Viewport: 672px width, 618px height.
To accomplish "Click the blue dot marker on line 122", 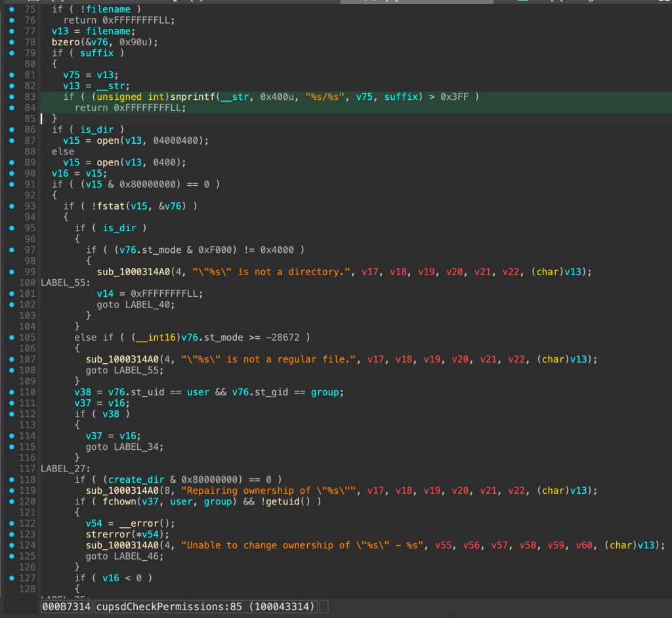I will click(12, 523).
